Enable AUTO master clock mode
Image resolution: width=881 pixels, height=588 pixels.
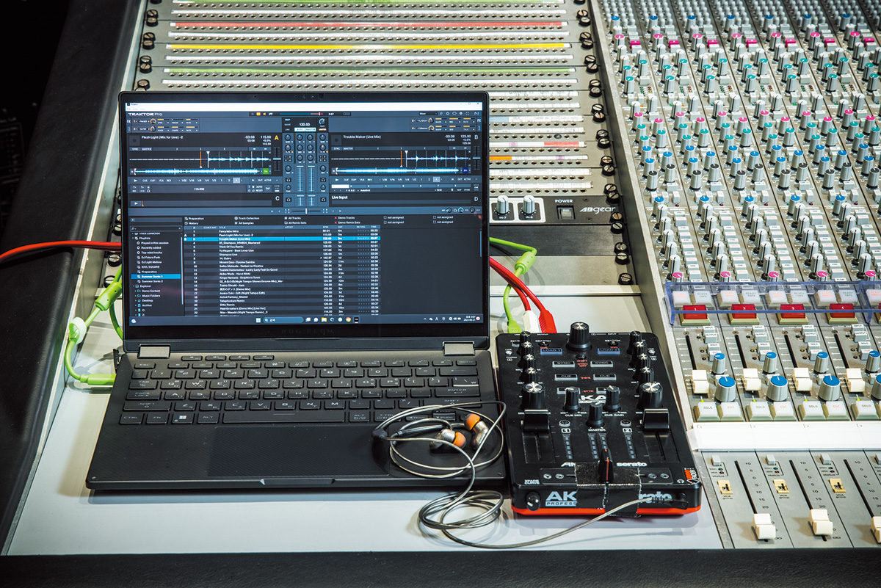coord(300,129)
